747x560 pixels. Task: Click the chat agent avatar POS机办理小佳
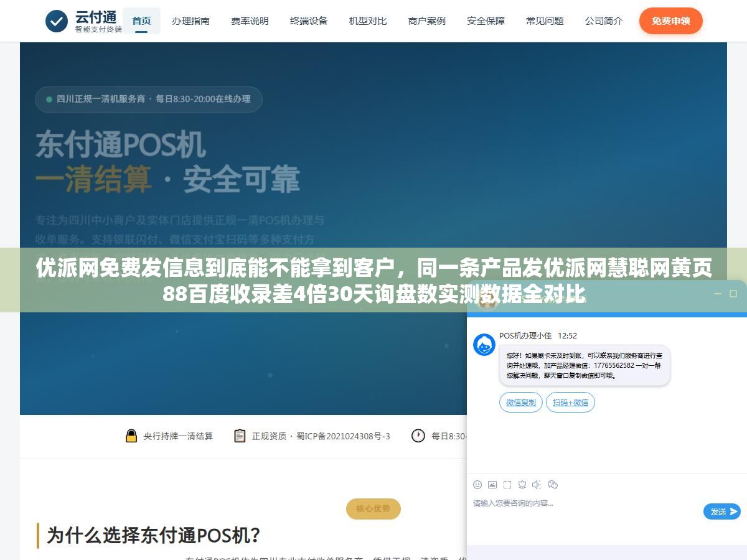click(x=484, y=345)
